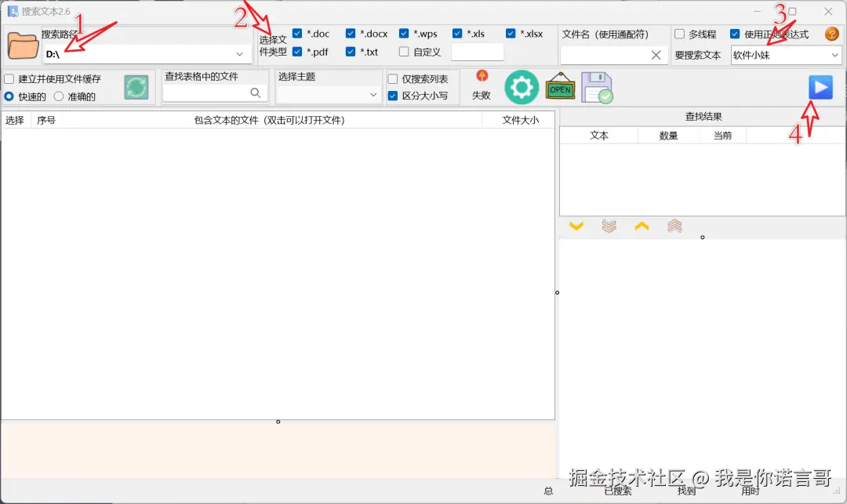Click the OPEN sign icon
847x504 pixels.
click(x=560, y=87)
